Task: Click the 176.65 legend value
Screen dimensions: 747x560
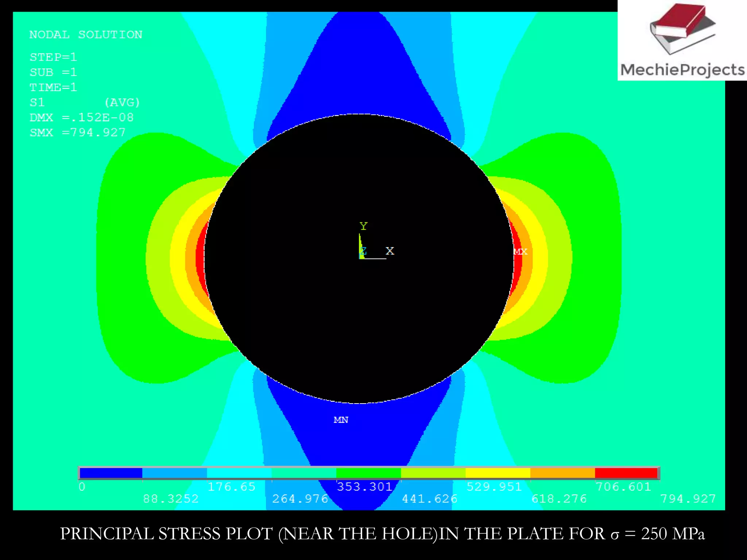Action: [232, 487]
